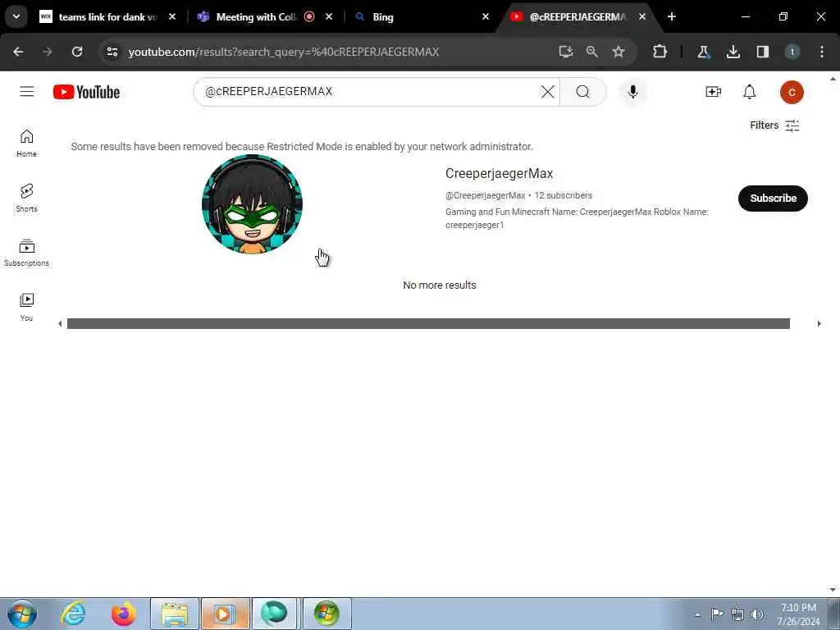This screenshot has width=840, height=630.
Task: Click the install app icon in address bar
Action: 566,52
